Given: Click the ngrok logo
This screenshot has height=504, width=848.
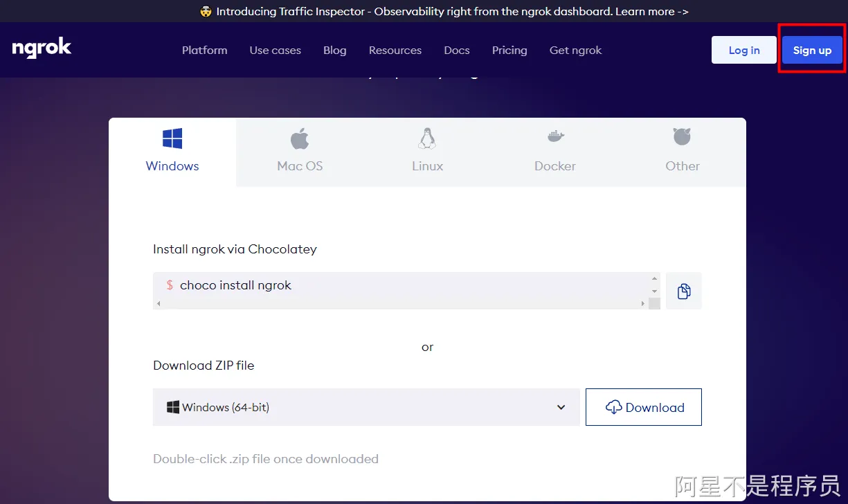Looking at the screenshot, I should pyautogui.click(x=42, y=48).
